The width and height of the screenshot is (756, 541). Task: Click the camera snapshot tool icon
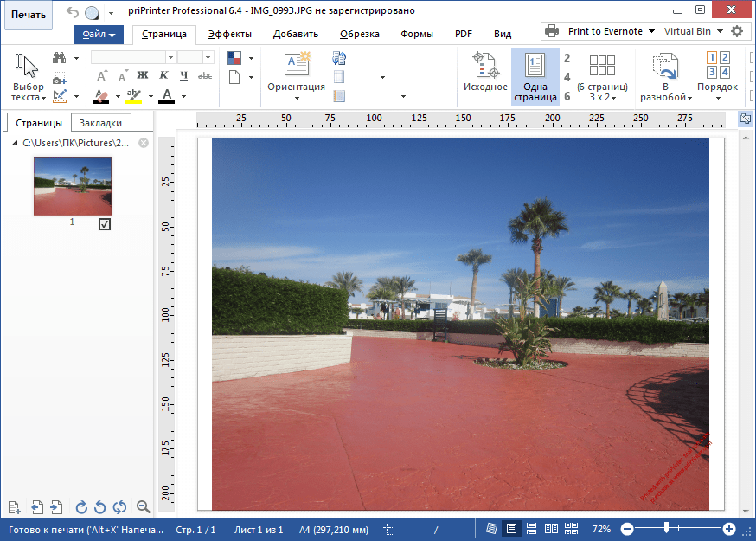[59, 80]
